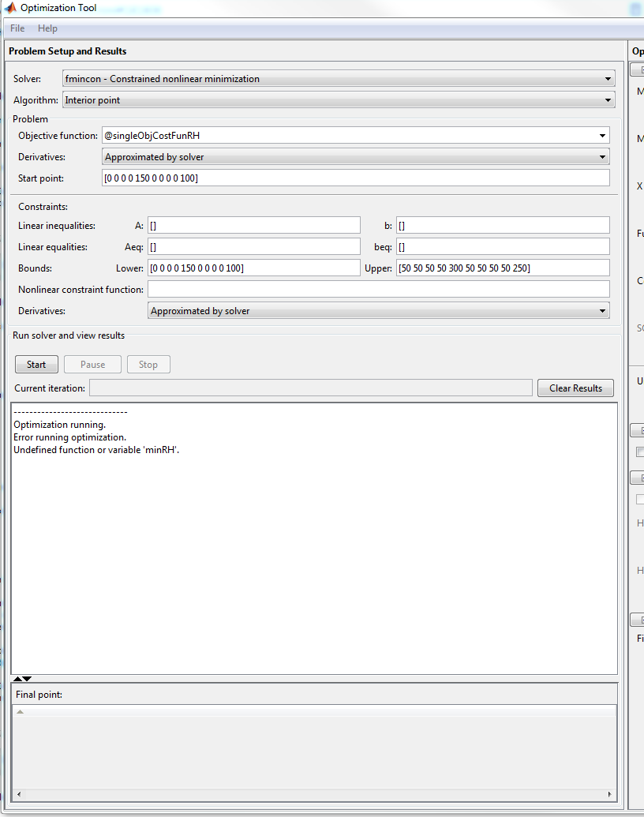Viewport: 644px width, 817px height.
Task: Click the MATLAB logo in title bar
Action: (x=11, y=8)
